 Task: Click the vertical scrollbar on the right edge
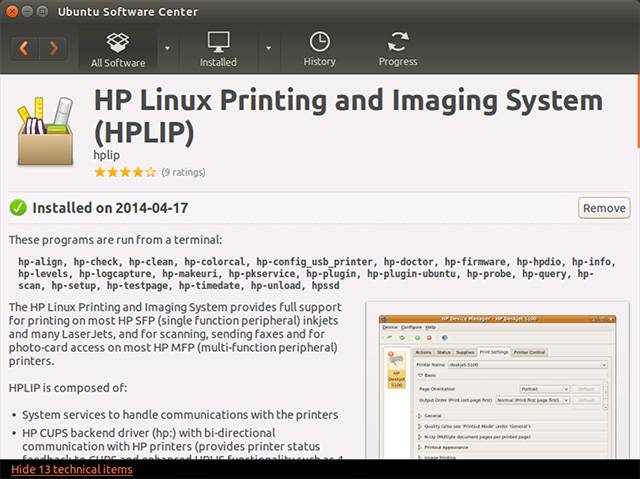(x=638, y=111)
